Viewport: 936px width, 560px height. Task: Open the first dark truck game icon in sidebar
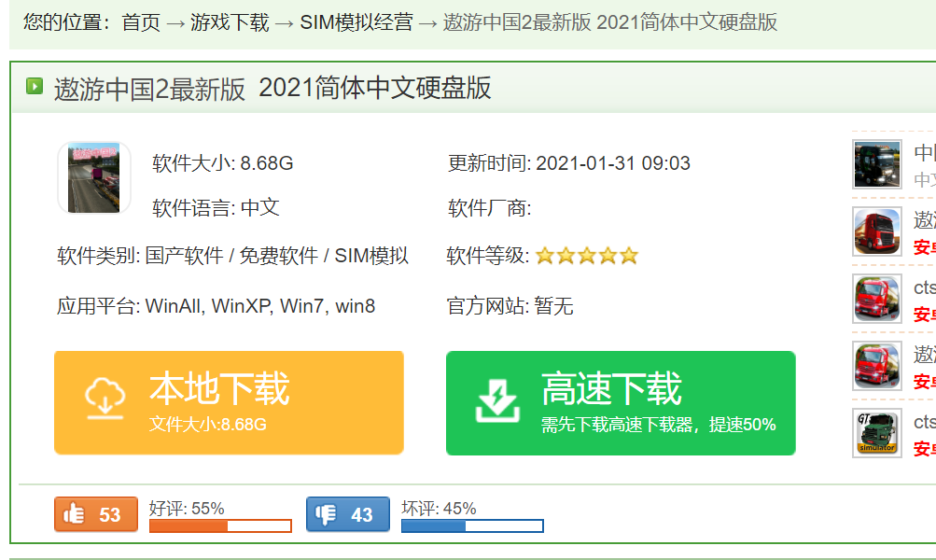876,165
